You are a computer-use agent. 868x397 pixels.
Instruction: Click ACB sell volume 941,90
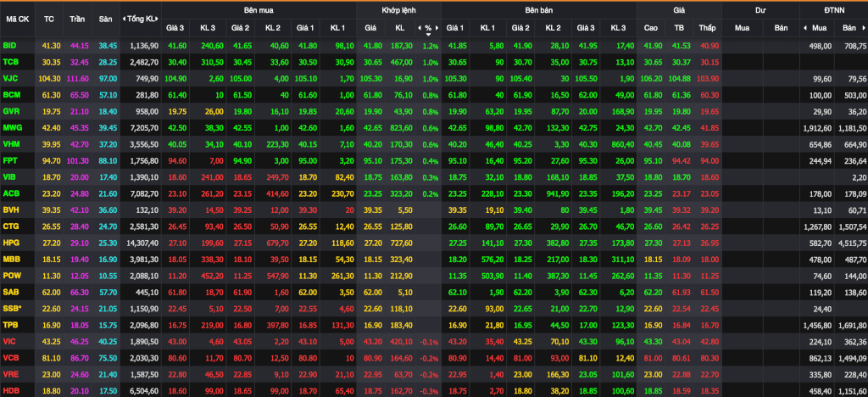[556, 193]
